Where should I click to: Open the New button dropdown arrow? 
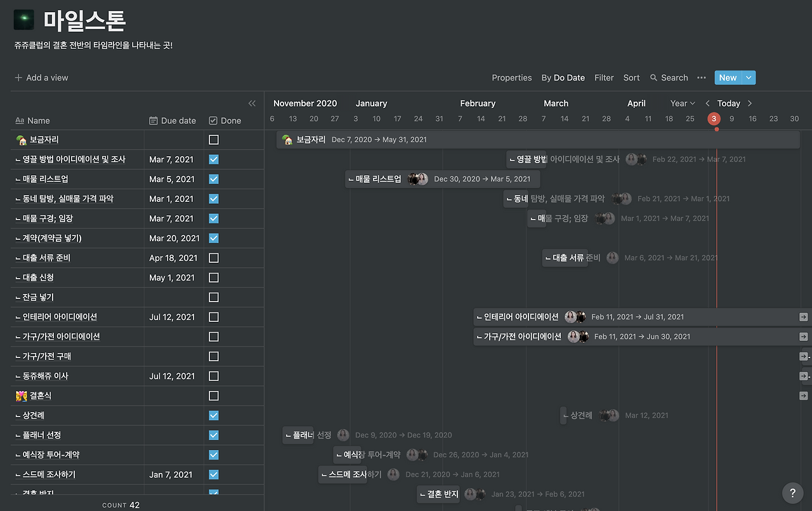[749, 77]
